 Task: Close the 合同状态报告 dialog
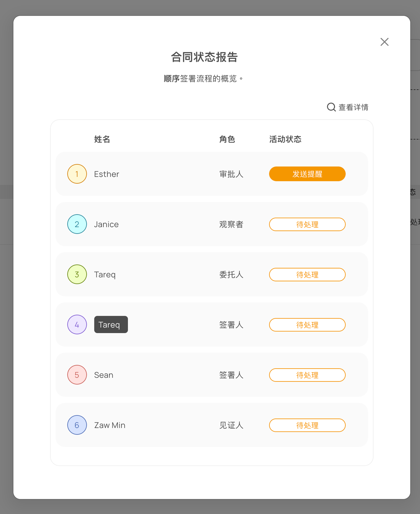384,42
